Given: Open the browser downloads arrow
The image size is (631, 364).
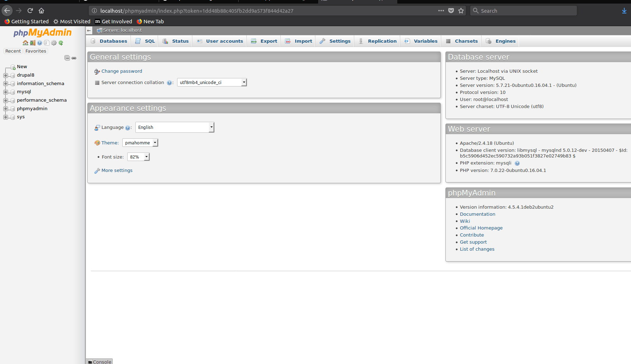Looking at the screenshot, I should point(624,11).
